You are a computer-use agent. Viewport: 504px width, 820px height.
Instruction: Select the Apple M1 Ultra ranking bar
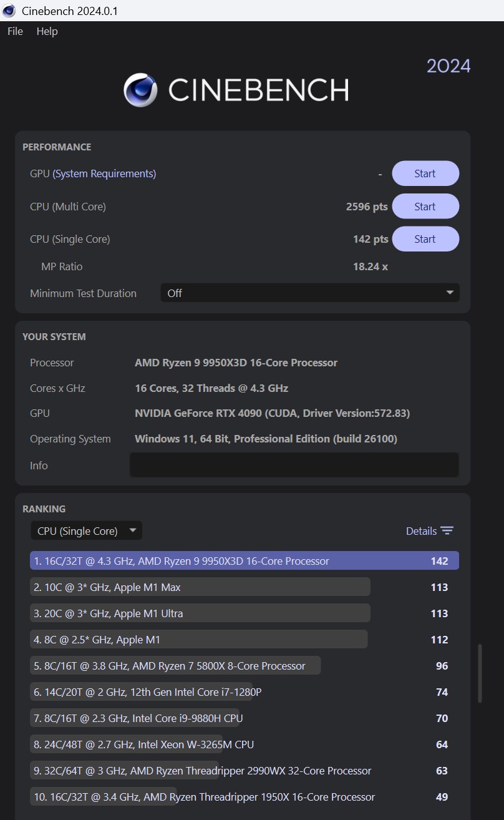pyautogui.click(x=200, y=613)
